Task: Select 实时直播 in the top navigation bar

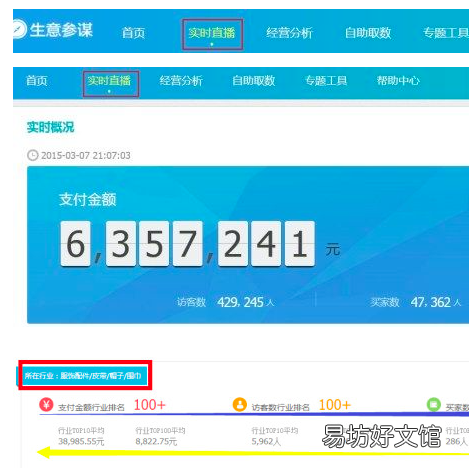Action: (x=212, y=33)
